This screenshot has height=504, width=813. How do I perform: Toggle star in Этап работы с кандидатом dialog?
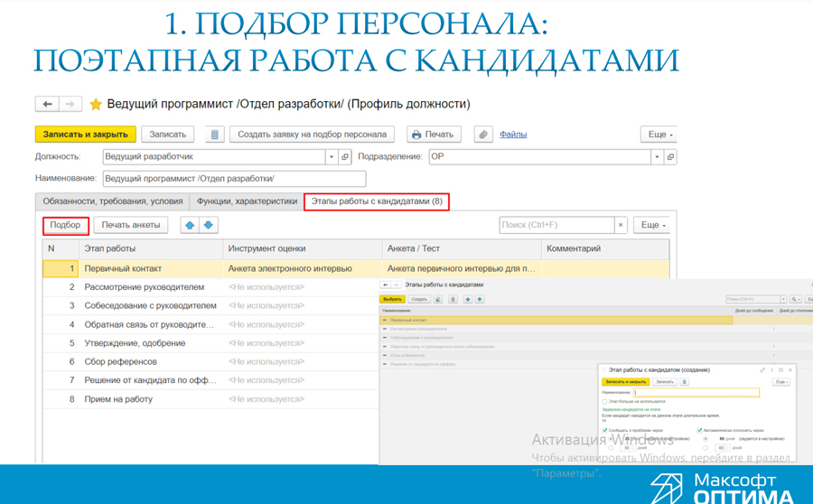pos(604,370)
